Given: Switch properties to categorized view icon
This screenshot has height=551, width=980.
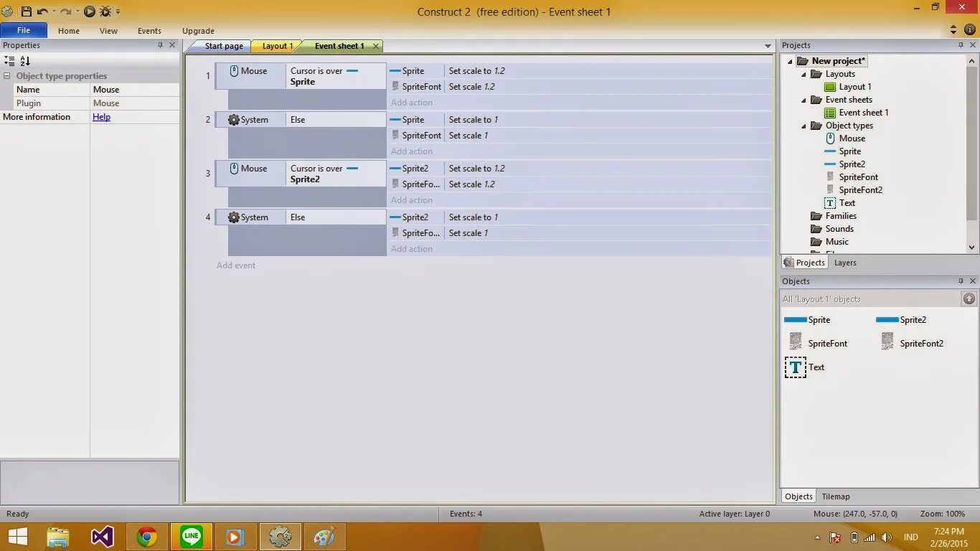Looking at the screenshot, I should pyautogui.click(x=9, y=61).
